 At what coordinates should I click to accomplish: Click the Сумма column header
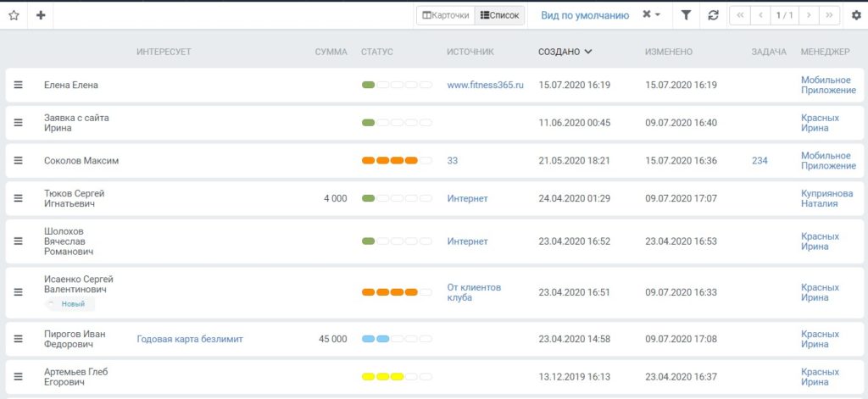tap(331, 52)
